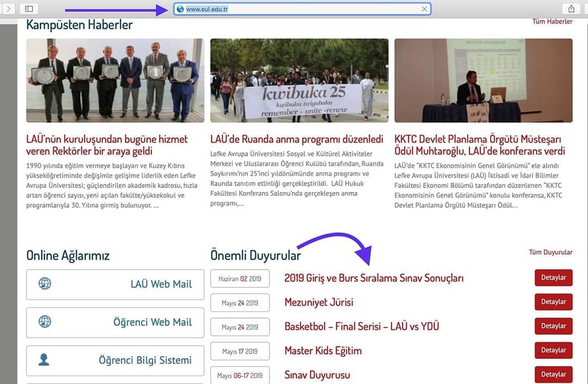Click summary text starting Lefke Avrupa Üniversitesi Sosyal
Image resolution: width=588 pixels, height=384 pixels.
(297, 179)
